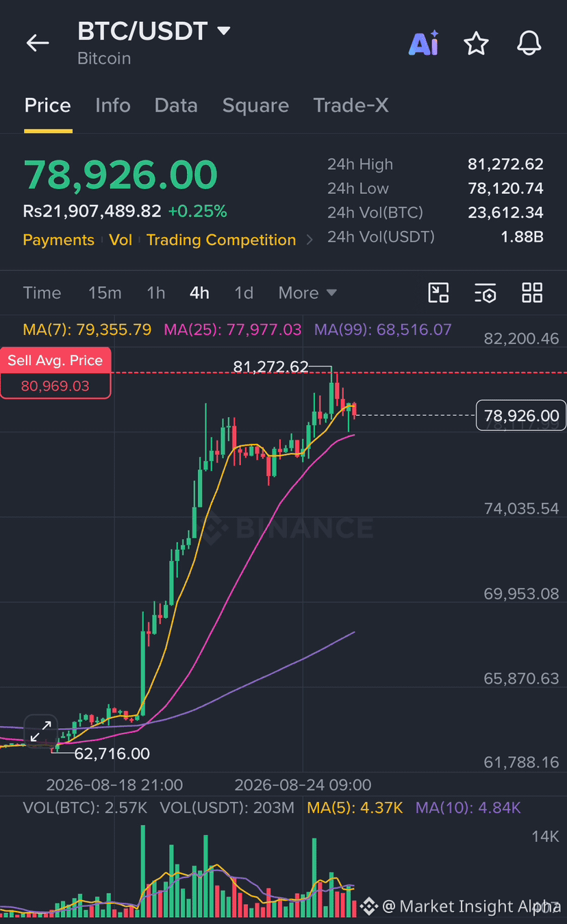Tap the volume MA(10): 4.84K indicator
The width and height of the screenshot is (567, 924).
[x=468, y=808]
